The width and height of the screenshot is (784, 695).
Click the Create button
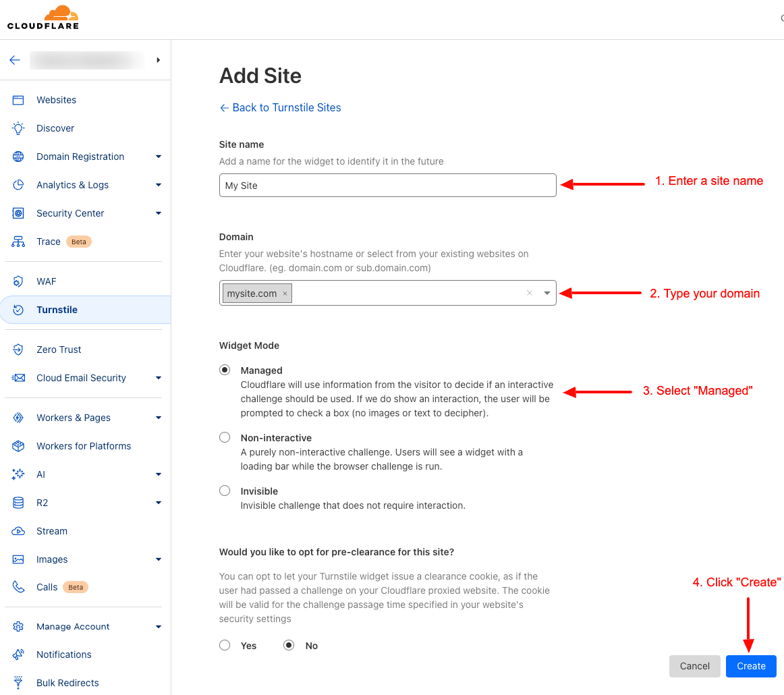coord(751,666)
